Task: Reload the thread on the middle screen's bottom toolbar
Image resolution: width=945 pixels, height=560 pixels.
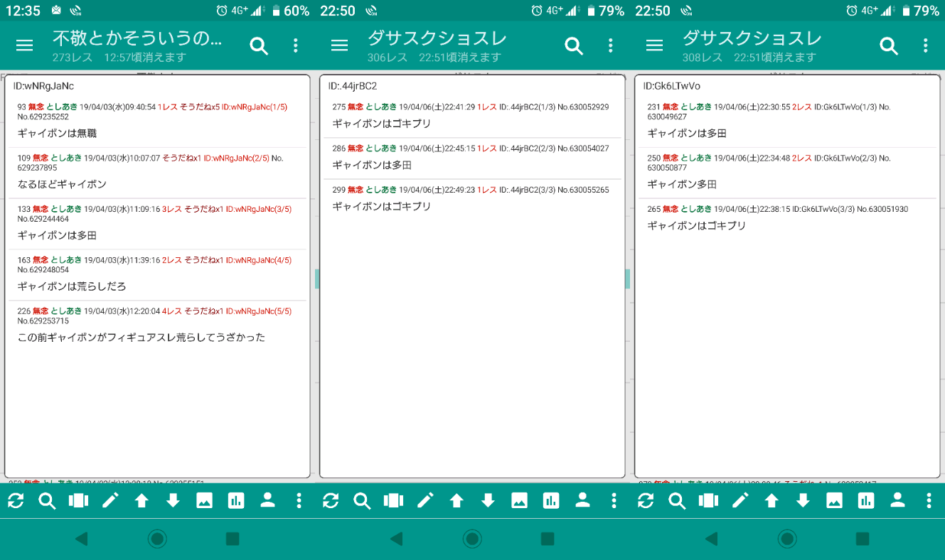Action: pyautogui.click(x=331, y=501)
